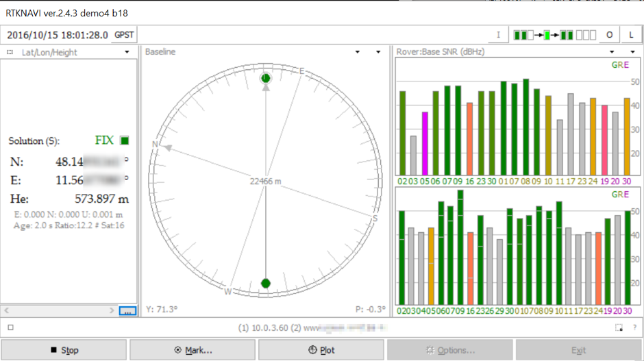
Task: Toggle the small square at message bar left
Action: (10, 327)
